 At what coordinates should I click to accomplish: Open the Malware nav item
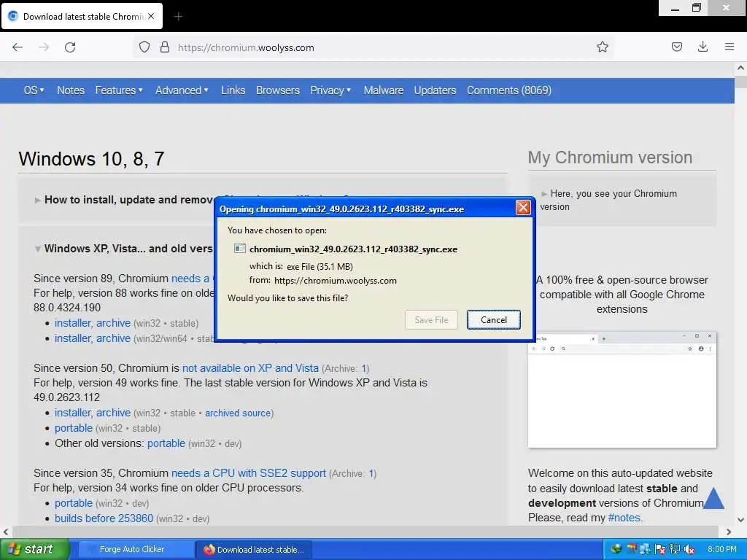click(x=384, y=90)
